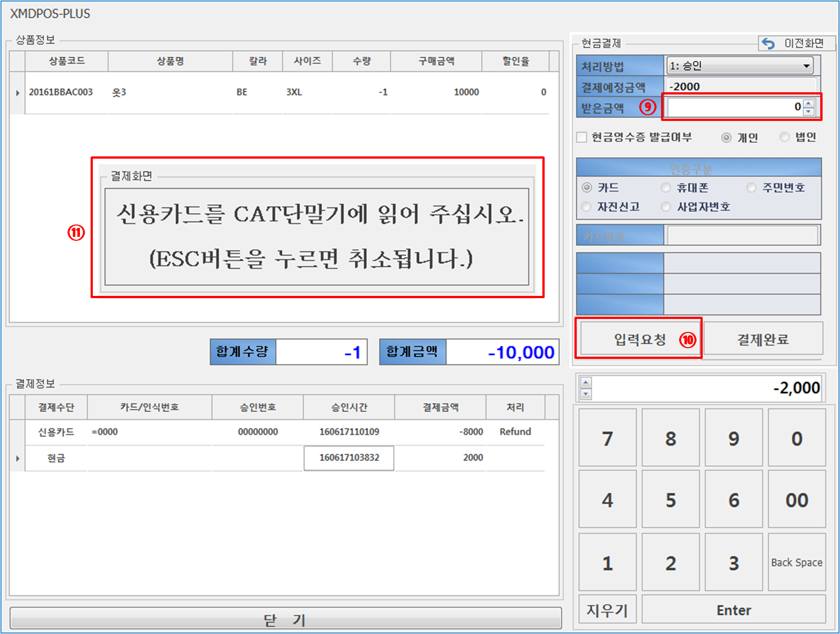The image size is (840, 634).
Task: Select the 사업자번호 radio button
Action: pos(666,206)
